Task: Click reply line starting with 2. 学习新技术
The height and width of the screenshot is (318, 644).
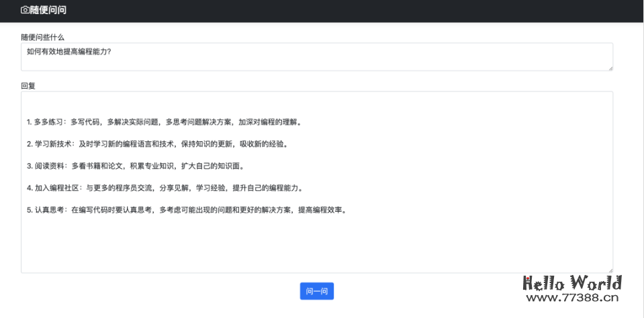Action: pos(159,144)
